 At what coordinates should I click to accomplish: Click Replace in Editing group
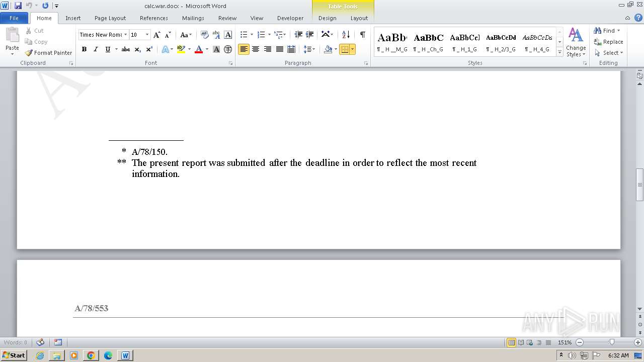tap(608, 42)
